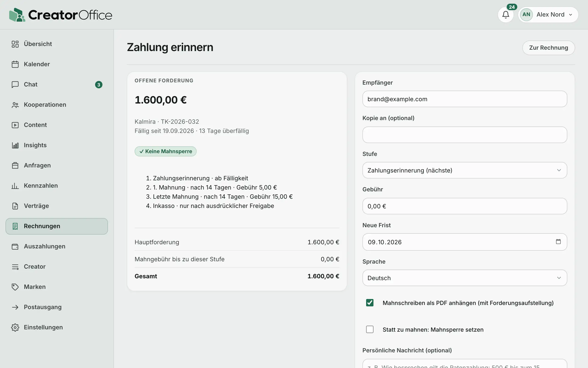588x368 pixels.
Task: Click the Kalender calendar icon
Action: tap(15, 64)
